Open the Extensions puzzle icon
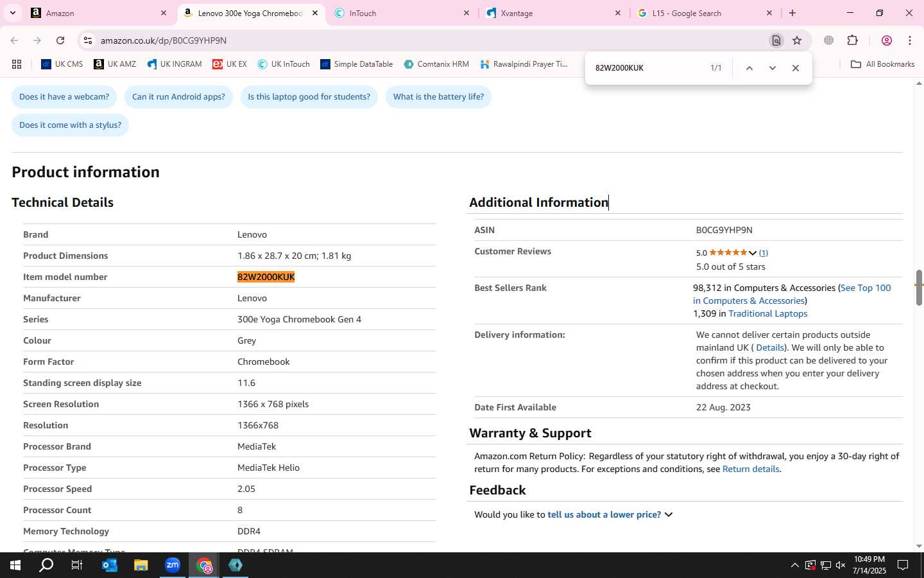This screenshot has width=924, height=578. (853, 40)
